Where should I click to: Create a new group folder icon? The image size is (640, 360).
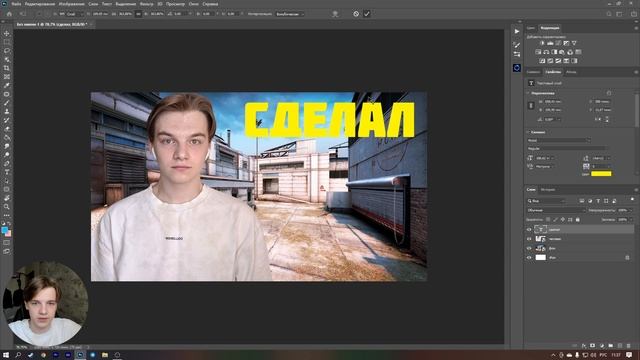[611, 346]
